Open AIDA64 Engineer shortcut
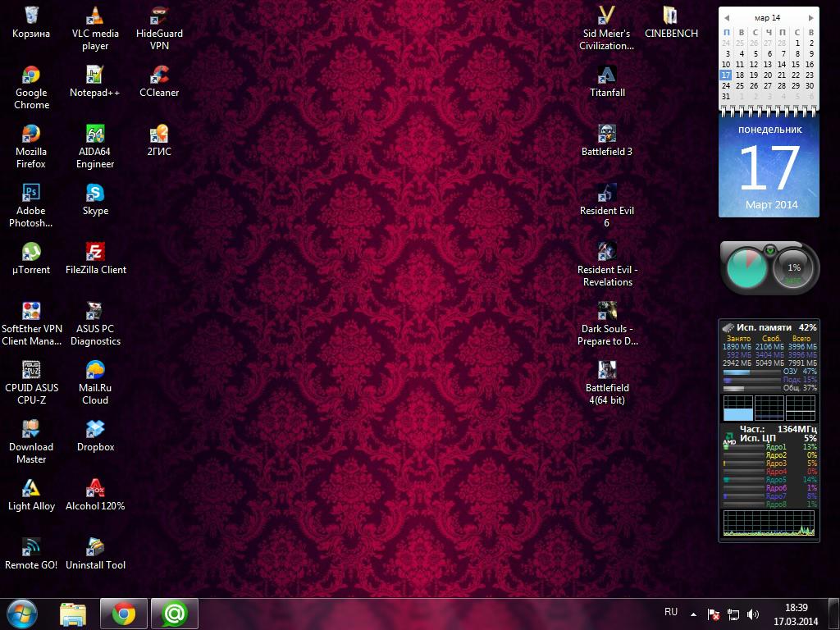The height and width of the screenshot is (630, 840). (95, 146)
